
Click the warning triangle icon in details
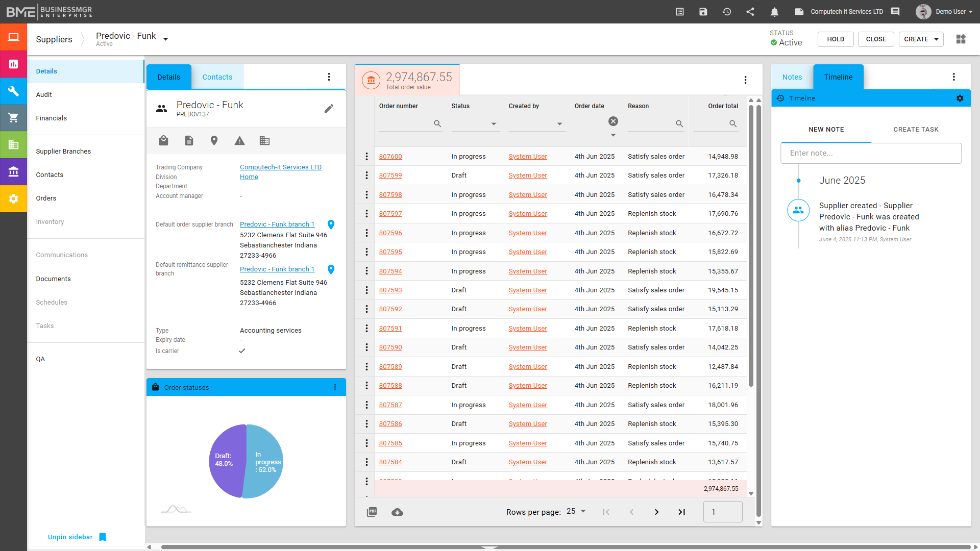pos(239,141)
